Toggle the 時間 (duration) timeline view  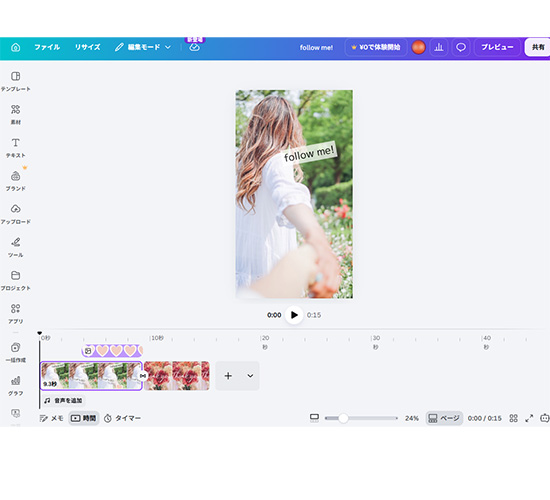coord(83,418)
